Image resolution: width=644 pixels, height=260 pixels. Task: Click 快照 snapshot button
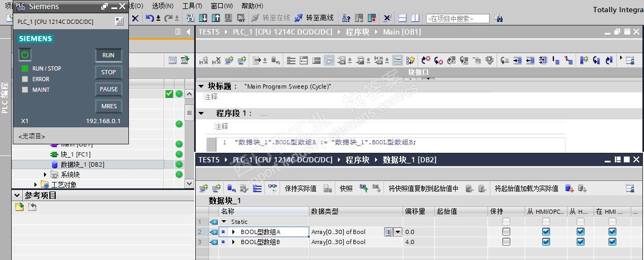pos(346,188)
